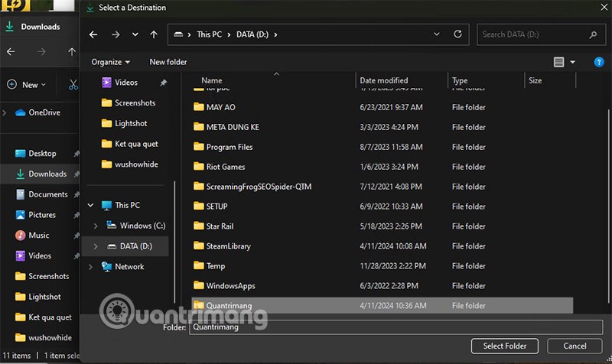Image resolution: width=612 pixels, height=364 pixels.
Task: Click the view layout icon
Action: [x=558, y=62]
